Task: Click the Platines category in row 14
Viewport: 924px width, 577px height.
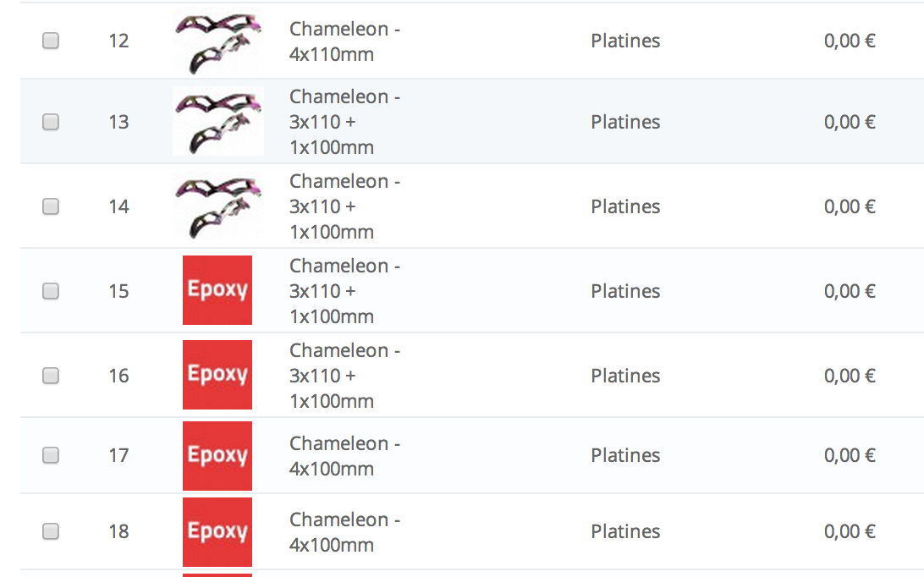Action: (x=625, y=207)
